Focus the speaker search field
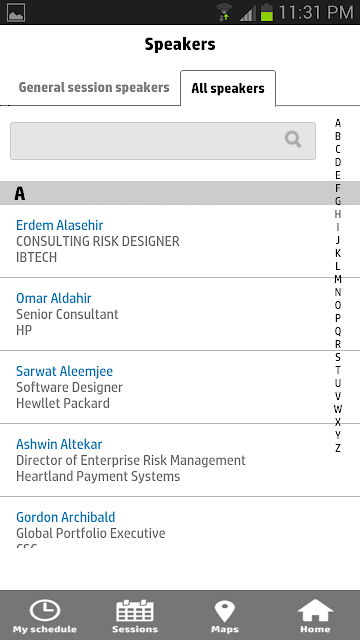This screenshot has height=640, width=360. [163, 141]
